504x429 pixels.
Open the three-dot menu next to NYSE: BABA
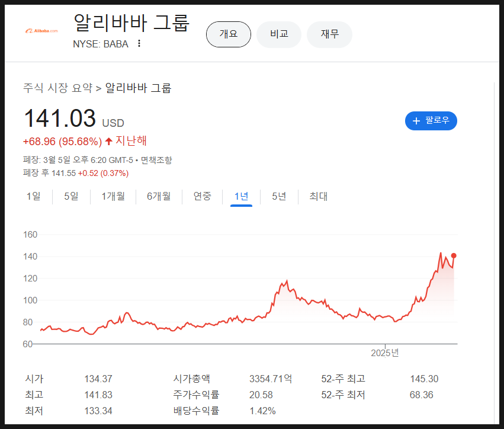click(139, 43)
